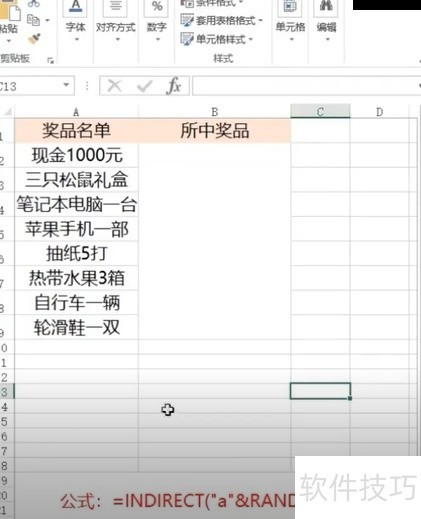Select the cell 热带水果3箱
Viewport: 421px width, 519px height.
[x=76, y=278]
